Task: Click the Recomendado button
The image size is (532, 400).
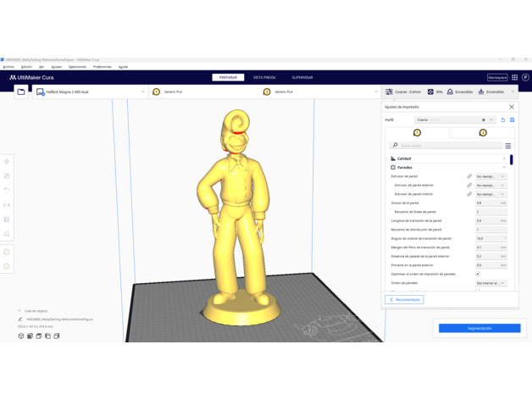Action: coord(405,299)
